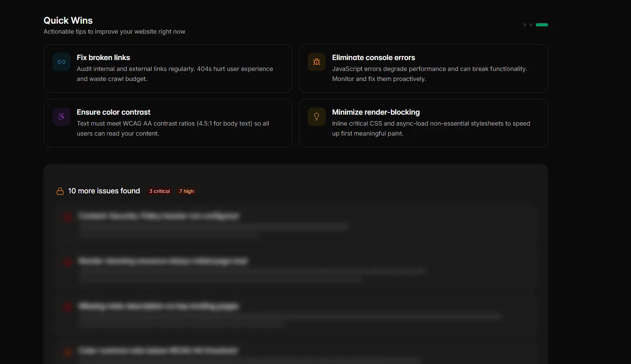Image resolution: width=631 pixels, height=364 pixels.
Task: Select the purple accessibility icon for color contrast
Action: pyautogui.click(x=62, y=116)
